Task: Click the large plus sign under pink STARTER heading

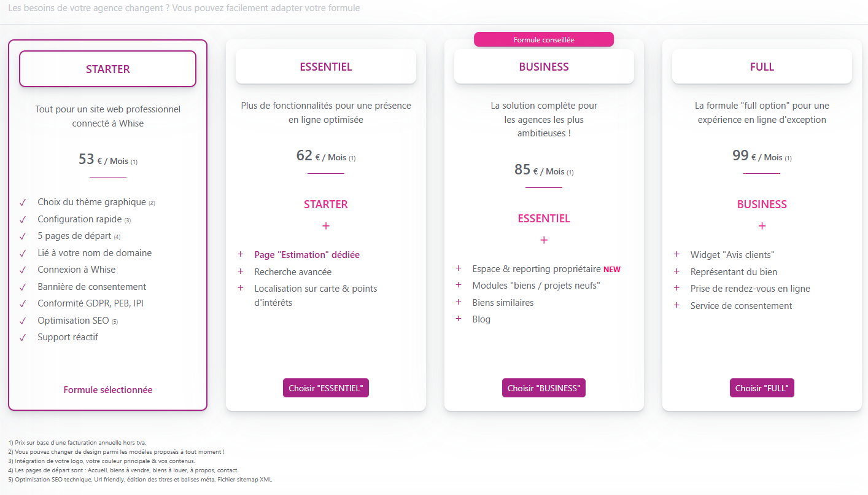Action: coord(326,226)
